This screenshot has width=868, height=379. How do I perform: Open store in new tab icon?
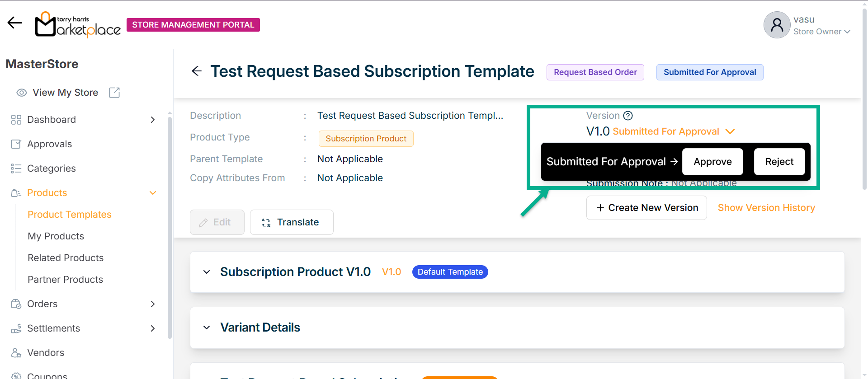114,93
